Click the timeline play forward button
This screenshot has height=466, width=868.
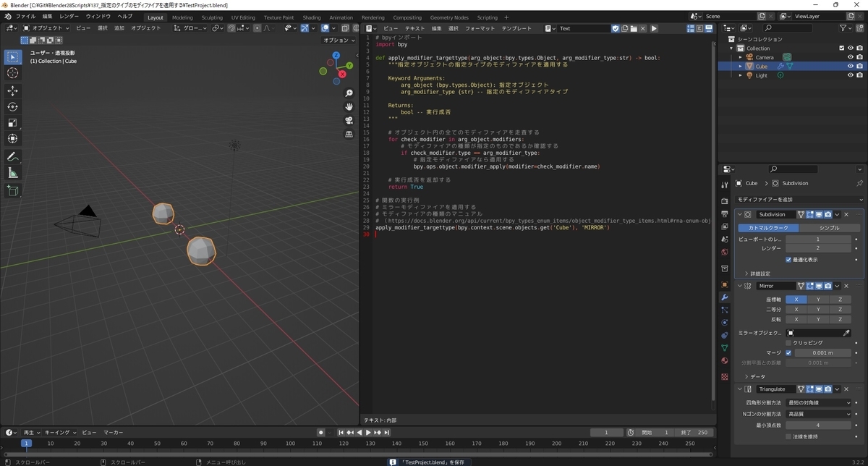tap(368, 432)
